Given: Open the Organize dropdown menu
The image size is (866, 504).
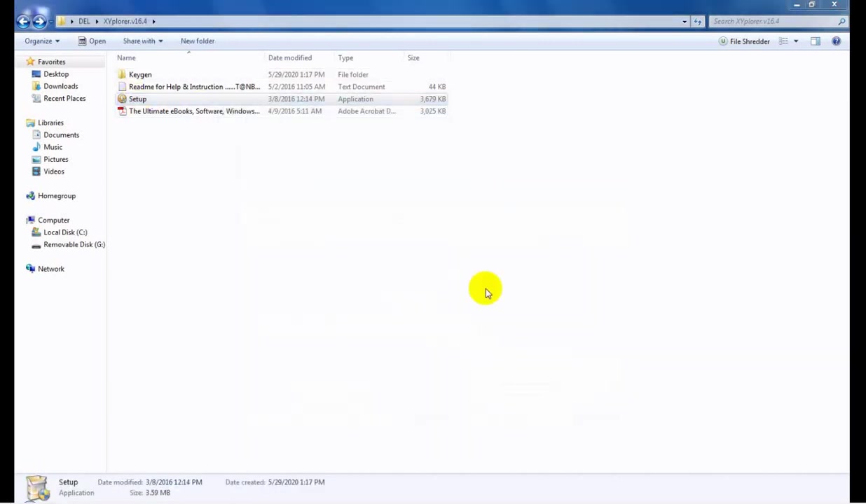Looking at the screenshot, I should coord(42,41).
